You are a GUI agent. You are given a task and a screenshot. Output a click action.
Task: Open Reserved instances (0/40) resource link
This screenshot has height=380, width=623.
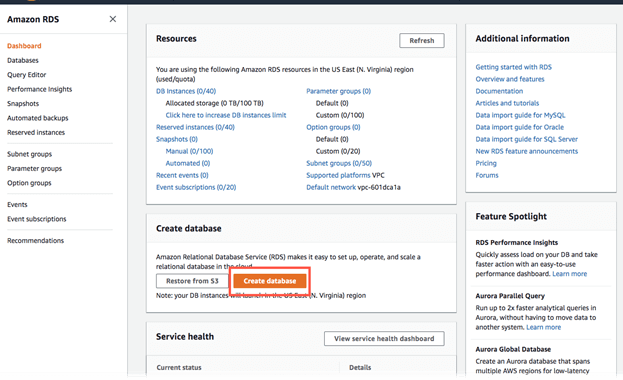point(195,127)
